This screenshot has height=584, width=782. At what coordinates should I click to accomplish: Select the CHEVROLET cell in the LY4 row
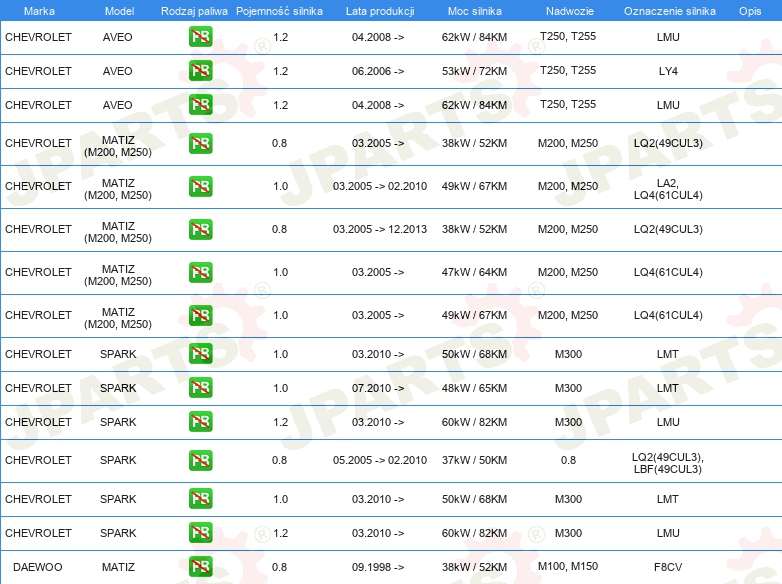(x=38, y=71)
